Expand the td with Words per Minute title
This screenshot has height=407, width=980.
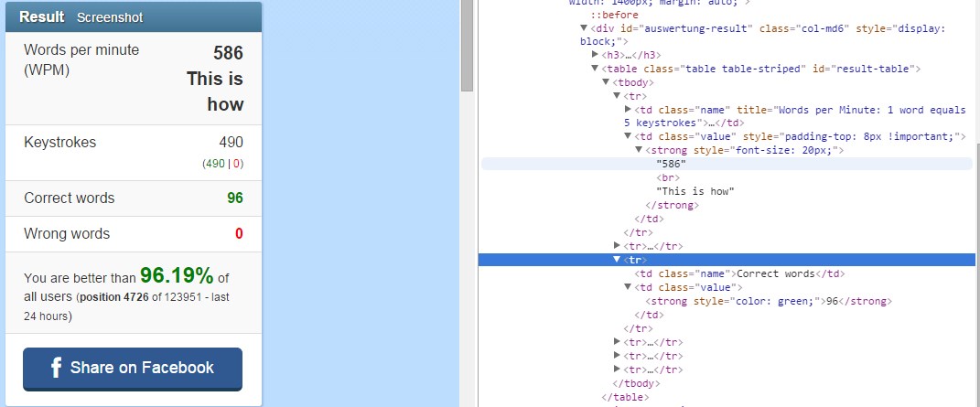(628, 110)
